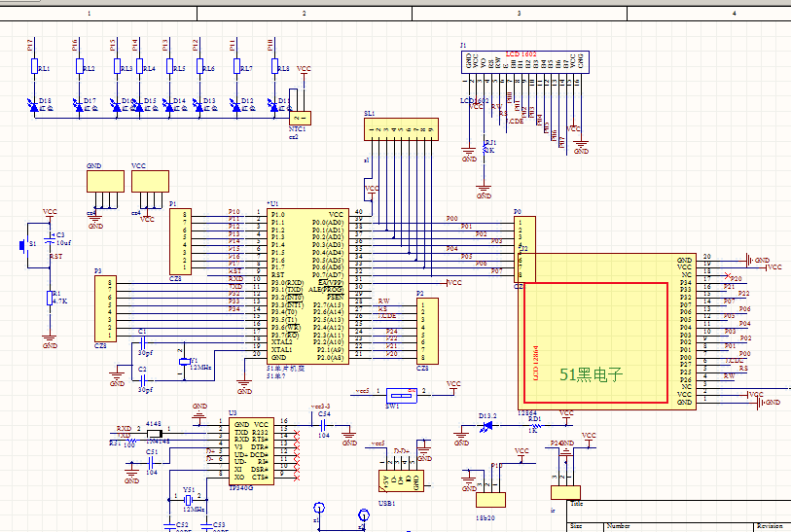This screenshot has height=532, width=791.
Task: Click the NTC1 two-pin connector
Action: point(300,118)
